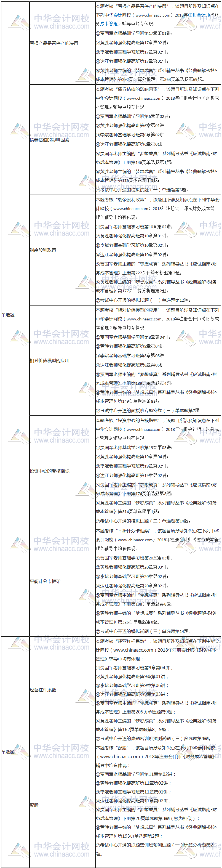Click line ⑦模拟试题（二）单选题第14题
Screen dimensions: 222x868
[x=143, y=521]
